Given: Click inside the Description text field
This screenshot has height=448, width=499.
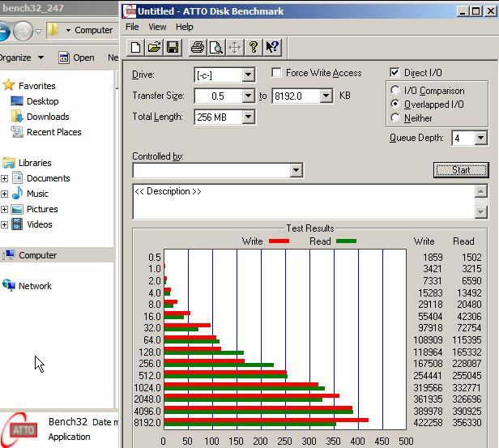Looking at the screenshot, I should tap(304, 202).
